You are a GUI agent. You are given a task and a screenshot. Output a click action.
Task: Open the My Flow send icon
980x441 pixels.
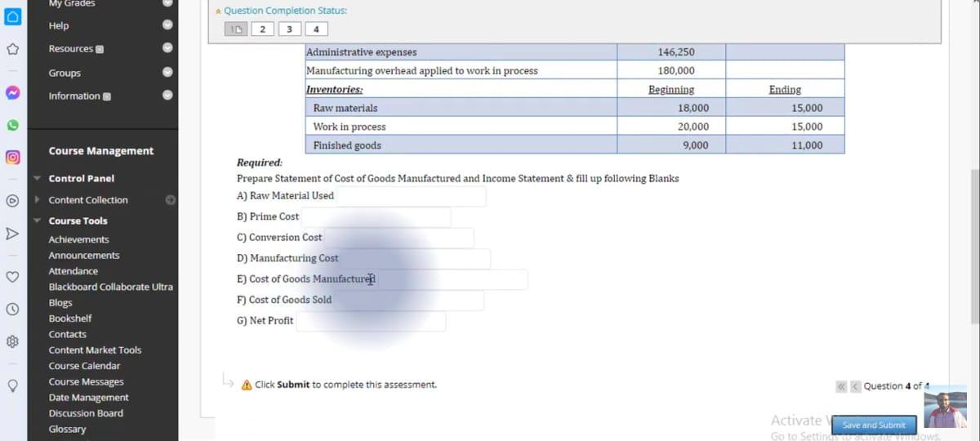[x=12, y=234]
